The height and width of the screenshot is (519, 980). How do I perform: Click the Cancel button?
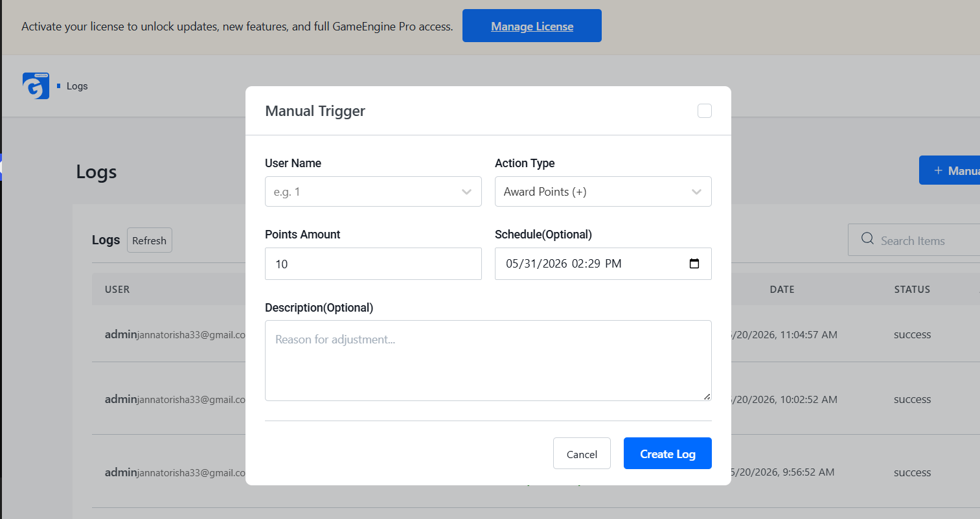(x=582, y=454)
